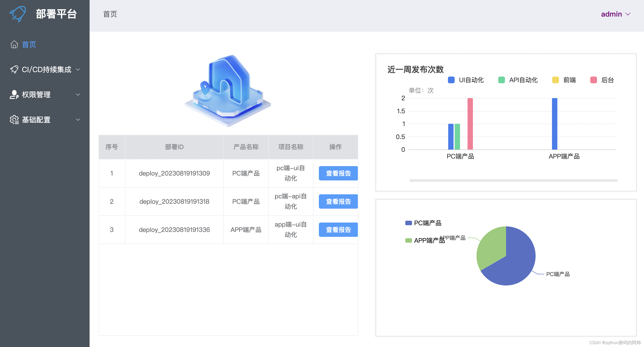Click the home icon next to 首页
Viewport: 644px width, 347px height.
point(14,44)
